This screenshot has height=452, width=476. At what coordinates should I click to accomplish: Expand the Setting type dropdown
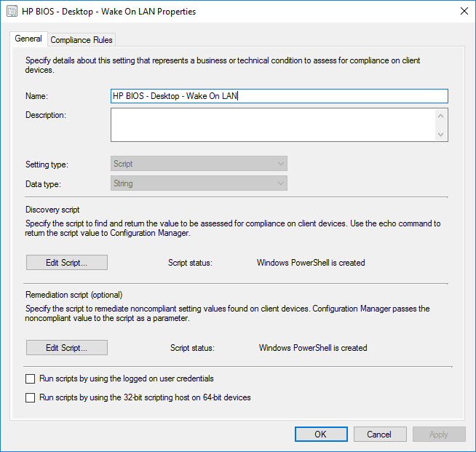(x=199, y=164)
